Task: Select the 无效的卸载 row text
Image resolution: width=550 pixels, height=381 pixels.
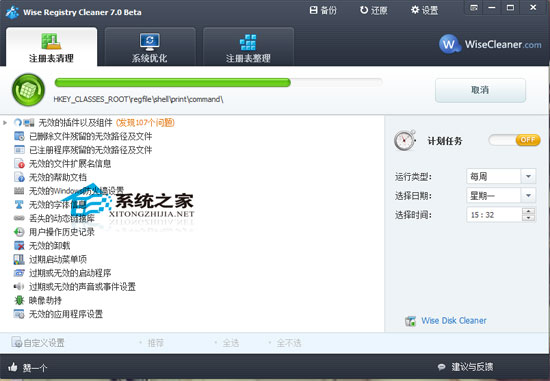Action: click(x=49, y=246)
